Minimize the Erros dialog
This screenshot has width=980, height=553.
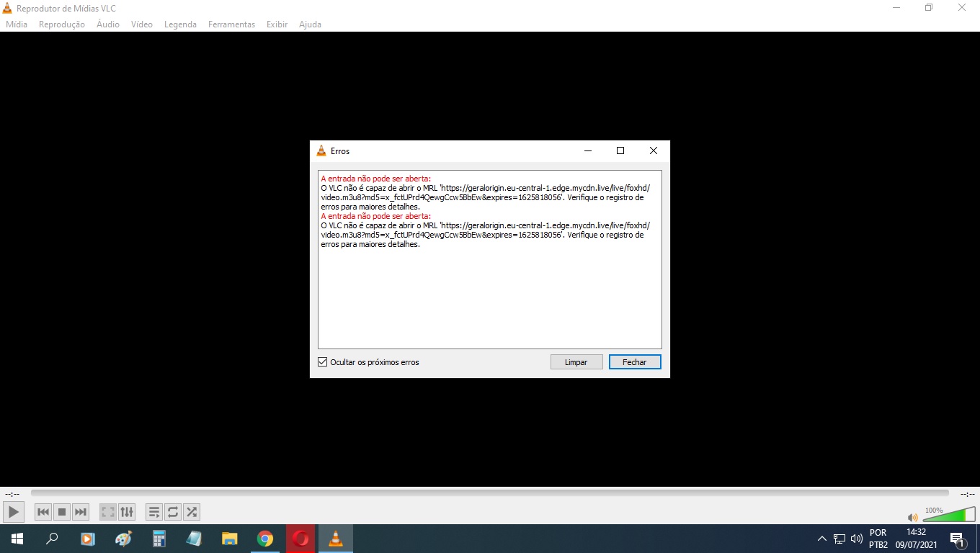588,151
